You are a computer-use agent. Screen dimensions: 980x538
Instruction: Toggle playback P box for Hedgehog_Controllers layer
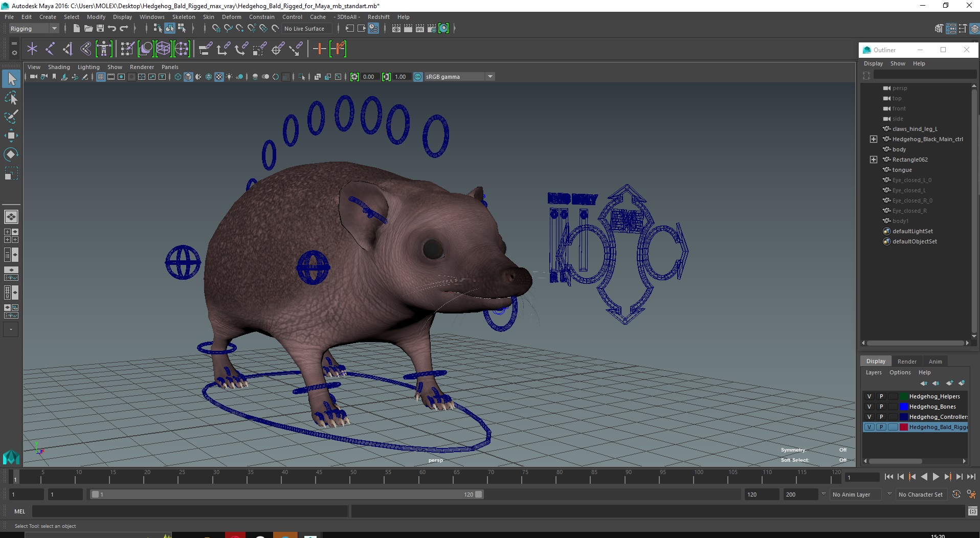pyautogui.click(x=881, y=417)
